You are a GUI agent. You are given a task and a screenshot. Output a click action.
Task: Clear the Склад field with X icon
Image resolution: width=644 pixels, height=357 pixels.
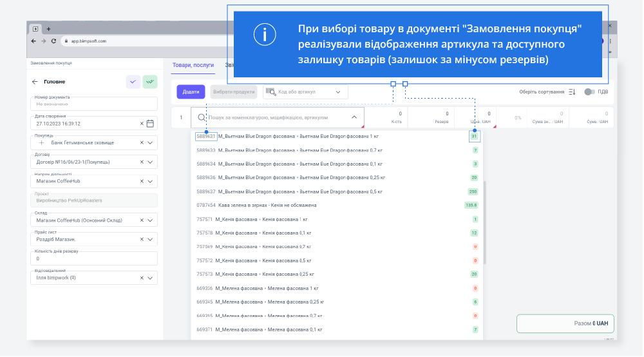point(142,220)
